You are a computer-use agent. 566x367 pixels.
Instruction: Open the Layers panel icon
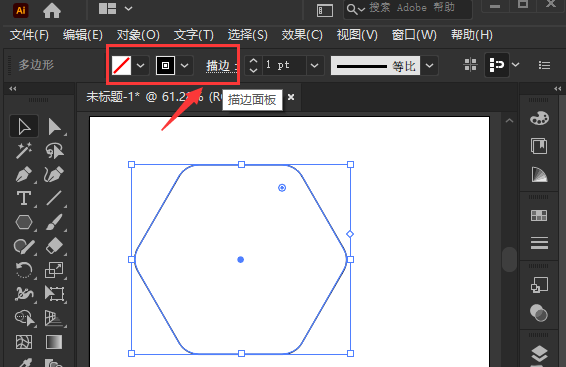click(x=539, y=354)
